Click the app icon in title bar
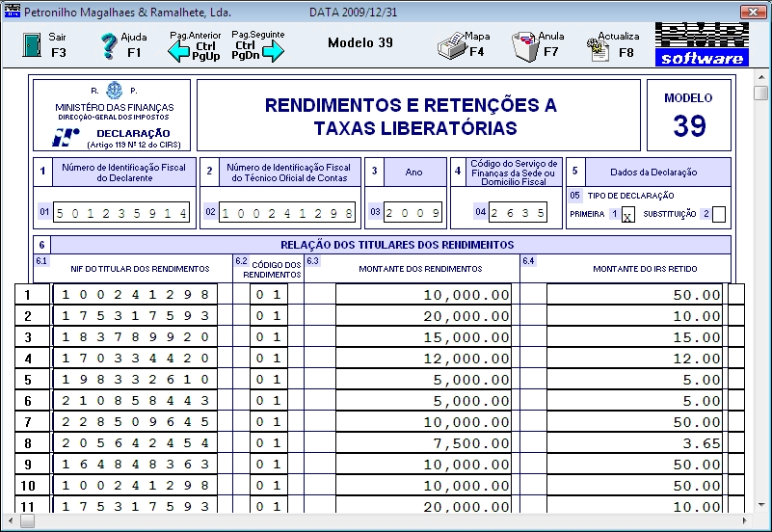The width and height of the screenshot is (772, 532). [x=12, y=11]
